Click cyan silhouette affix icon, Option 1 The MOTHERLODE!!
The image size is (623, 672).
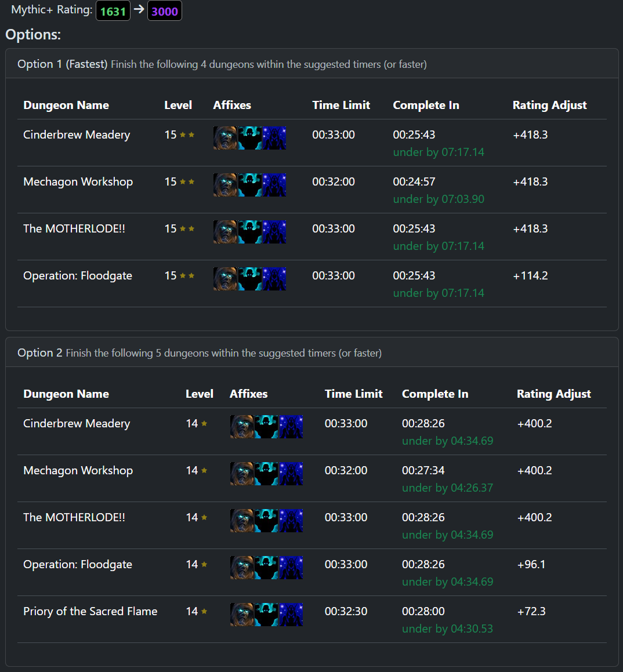[249, 232]
